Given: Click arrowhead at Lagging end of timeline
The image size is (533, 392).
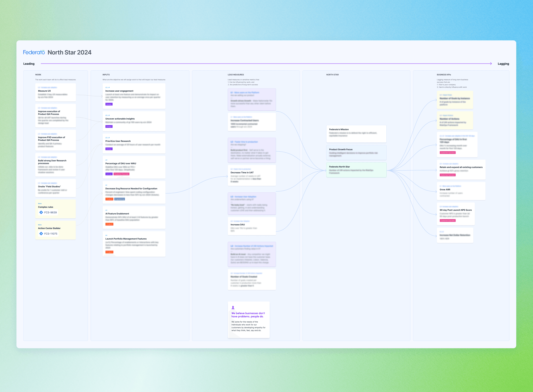Looking at the screenshot, I should [491, 64].
